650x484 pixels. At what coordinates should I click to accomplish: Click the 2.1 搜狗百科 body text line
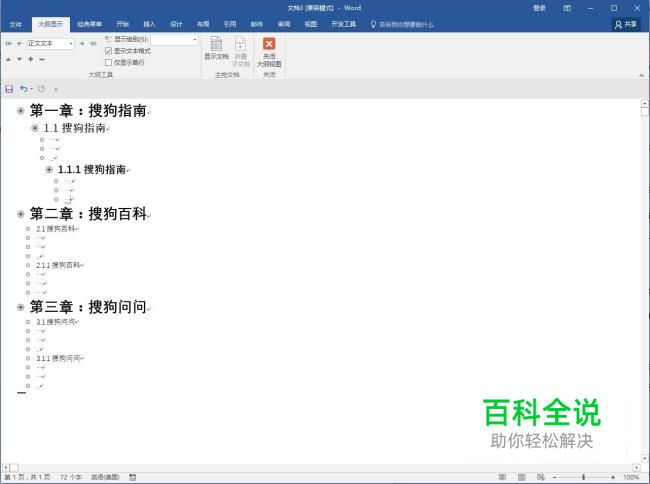click(56, 229)
